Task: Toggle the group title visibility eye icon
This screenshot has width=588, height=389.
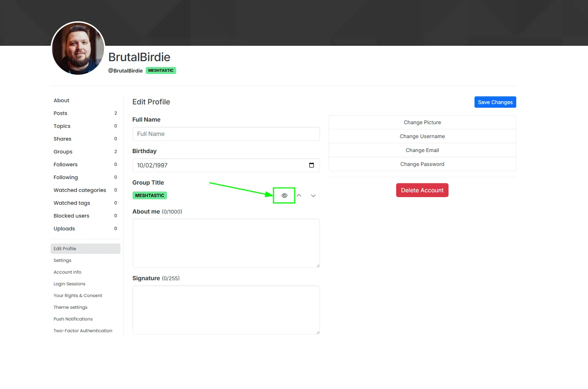Action: (284, 196)
